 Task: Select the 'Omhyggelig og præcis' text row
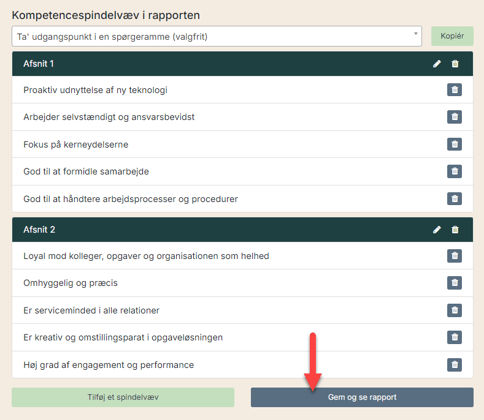click(x=242, y=283)
